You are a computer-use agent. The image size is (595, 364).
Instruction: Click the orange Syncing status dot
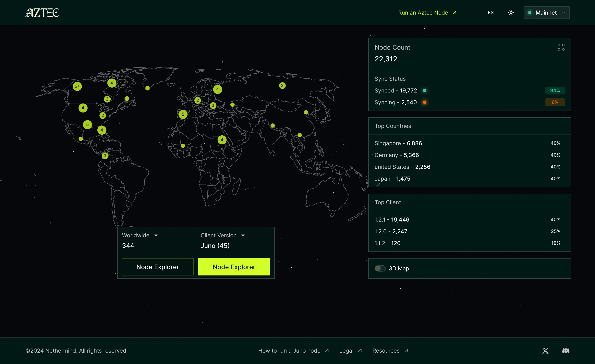click(425, 103)
